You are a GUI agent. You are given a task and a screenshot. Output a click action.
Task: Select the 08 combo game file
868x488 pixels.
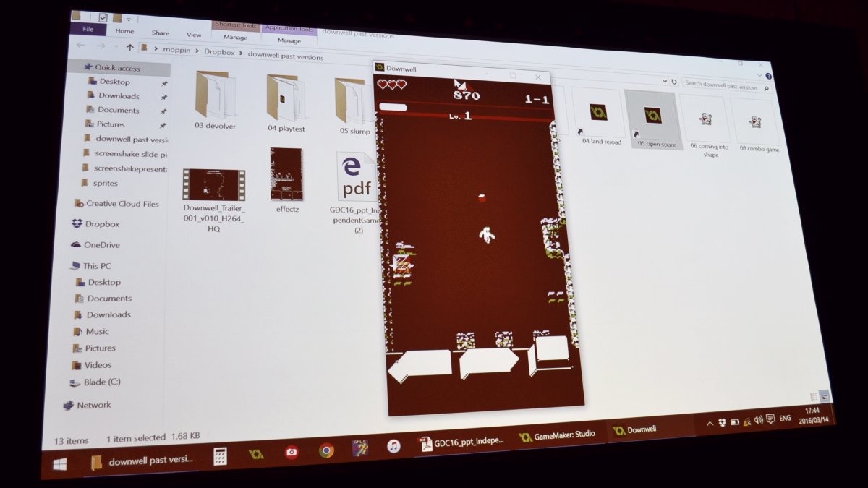pos(756,126)
